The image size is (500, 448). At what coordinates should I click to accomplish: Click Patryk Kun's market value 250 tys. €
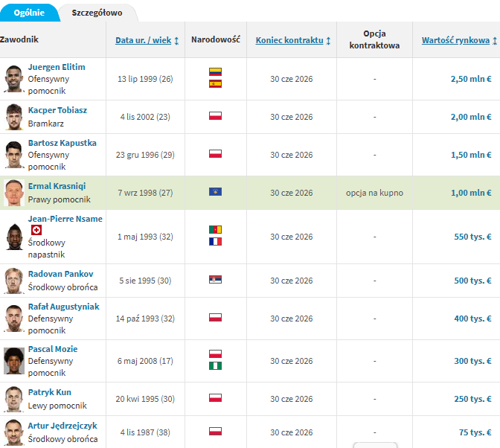pyautogui.click(x=472, y=399)
